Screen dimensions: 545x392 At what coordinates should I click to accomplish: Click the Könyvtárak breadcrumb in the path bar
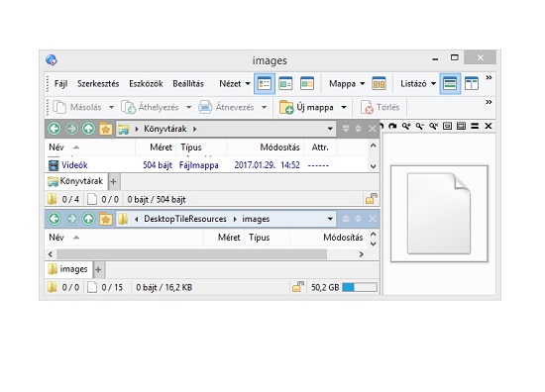(x=165, y=129)
